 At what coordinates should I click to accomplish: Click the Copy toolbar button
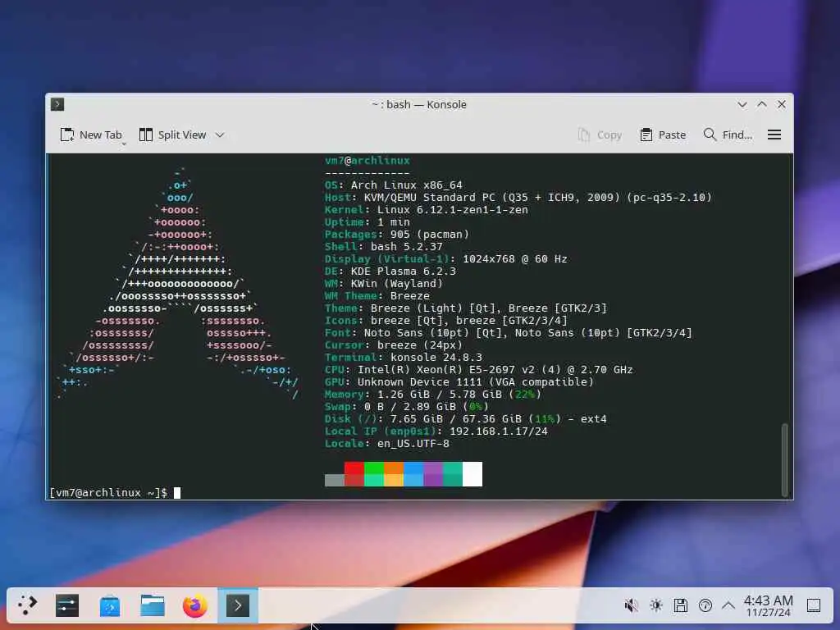[x=600, y=135]
